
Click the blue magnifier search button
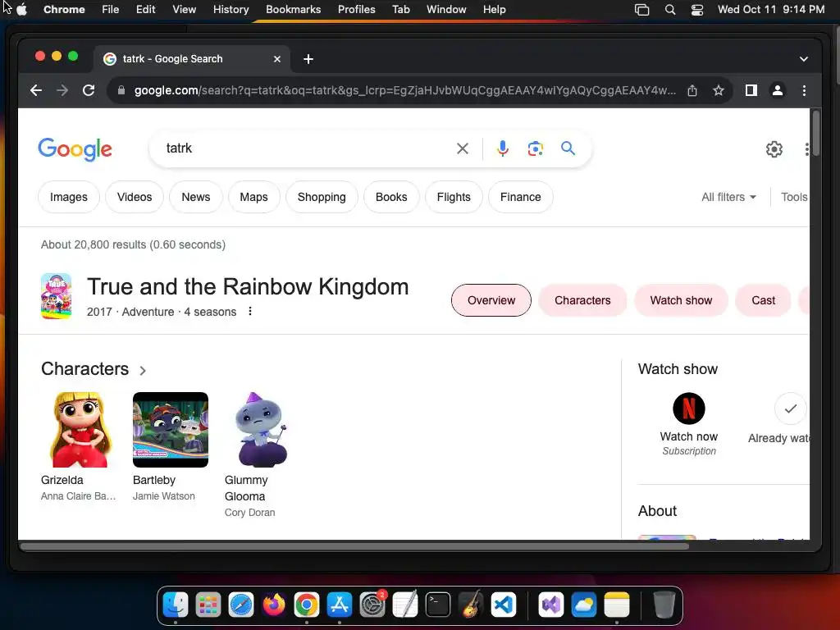point(568,148)
